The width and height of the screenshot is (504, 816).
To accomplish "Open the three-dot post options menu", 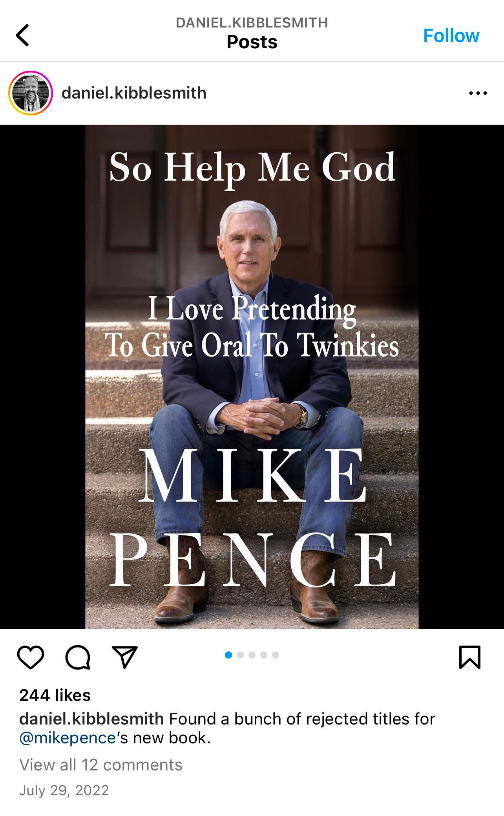I will coord(478,93).
